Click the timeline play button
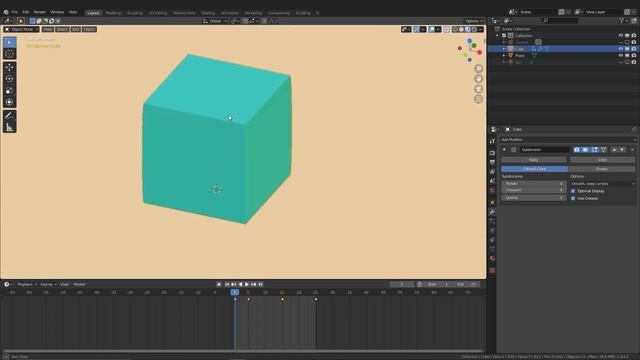 click(247, 284)
